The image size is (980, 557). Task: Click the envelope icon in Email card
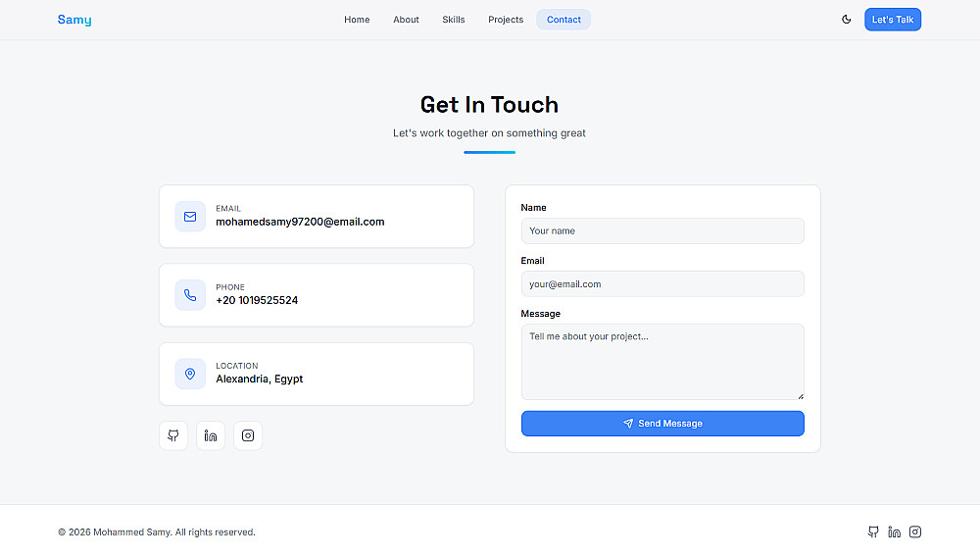point(190,217)
